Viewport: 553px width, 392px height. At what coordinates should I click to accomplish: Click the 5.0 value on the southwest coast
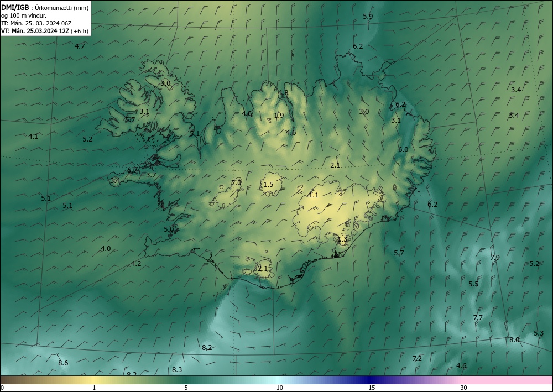169,229
